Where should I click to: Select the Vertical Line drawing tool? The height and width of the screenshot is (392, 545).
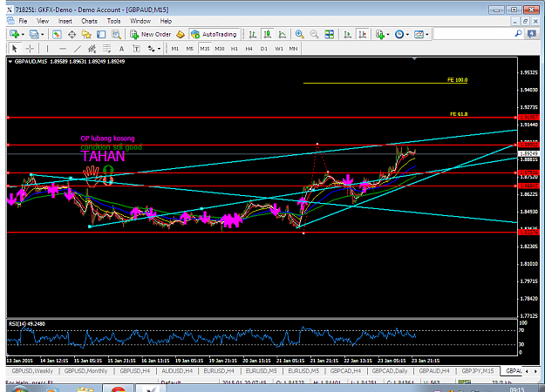[x=47, y=49]
